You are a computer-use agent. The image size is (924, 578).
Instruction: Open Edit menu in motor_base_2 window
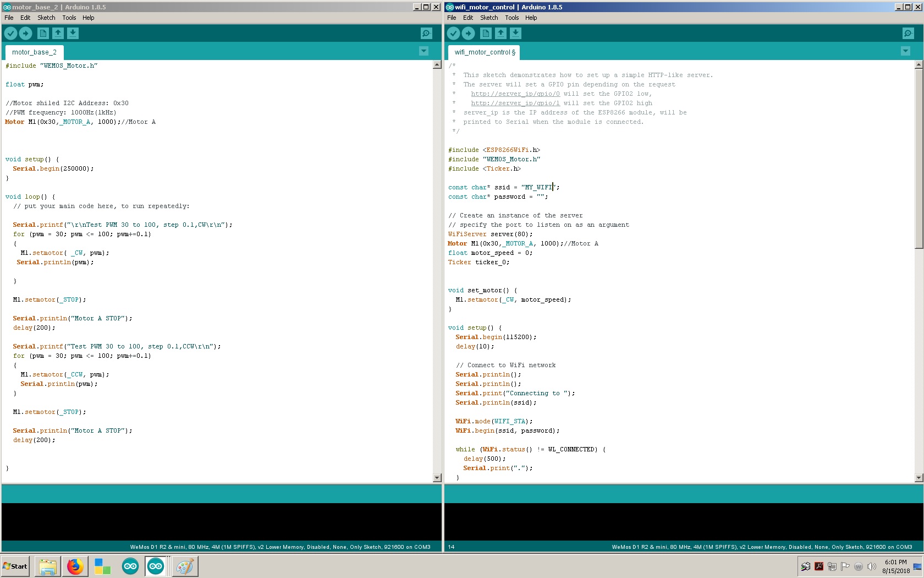25,18
